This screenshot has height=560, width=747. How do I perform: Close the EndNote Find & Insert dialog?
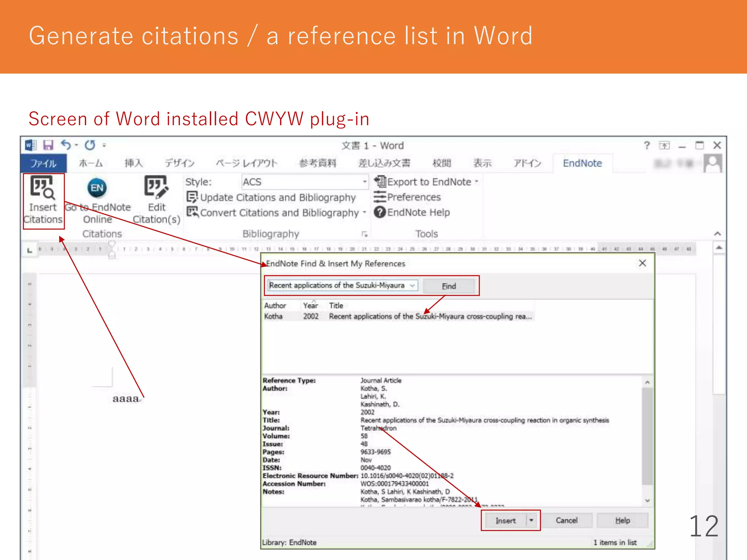(642, 263)
